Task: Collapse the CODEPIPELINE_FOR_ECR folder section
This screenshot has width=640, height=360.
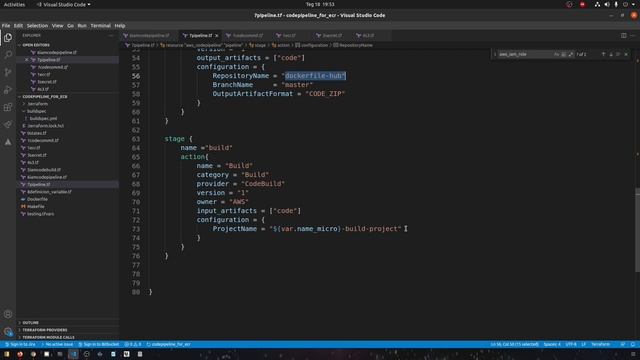Action: point(44,97)
